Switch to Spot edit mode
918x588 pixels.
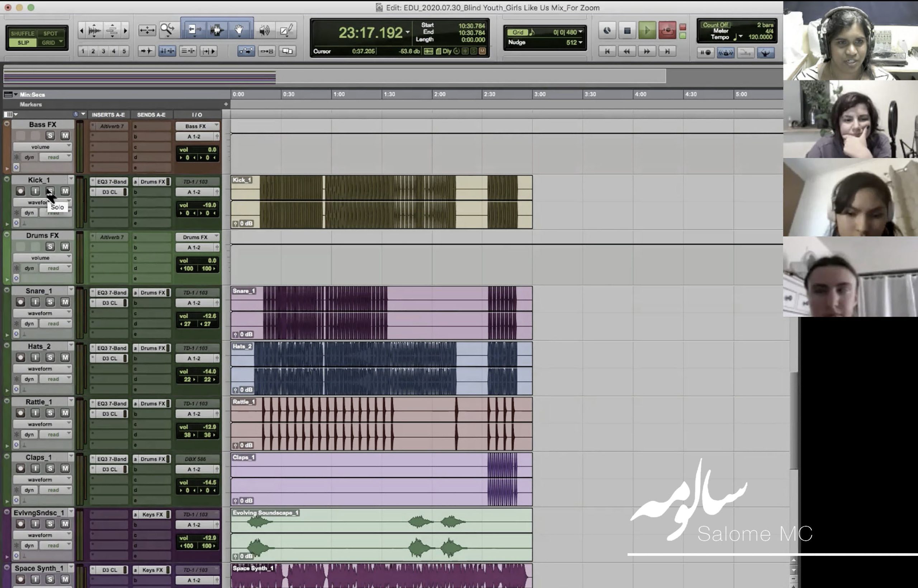(x=51, y=33)
